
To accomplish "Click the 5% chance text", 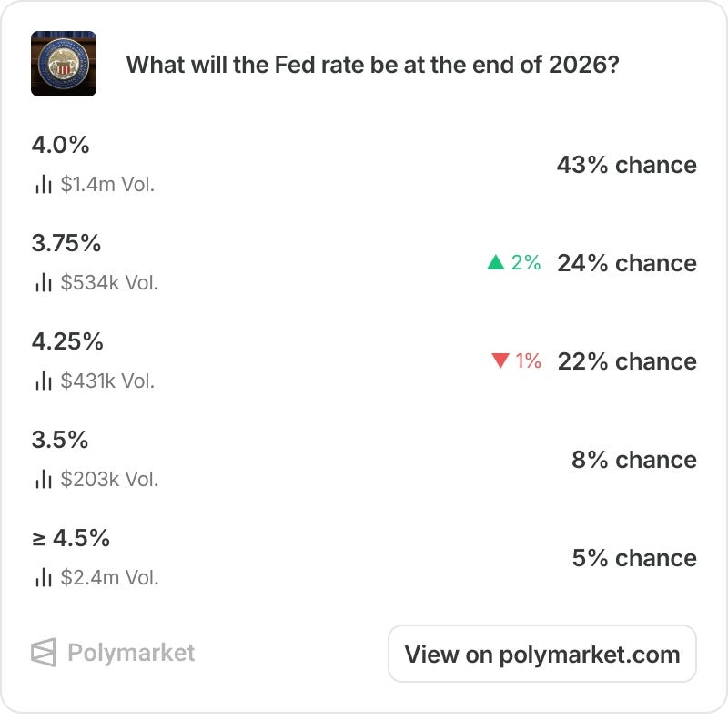I will point(634,558).
